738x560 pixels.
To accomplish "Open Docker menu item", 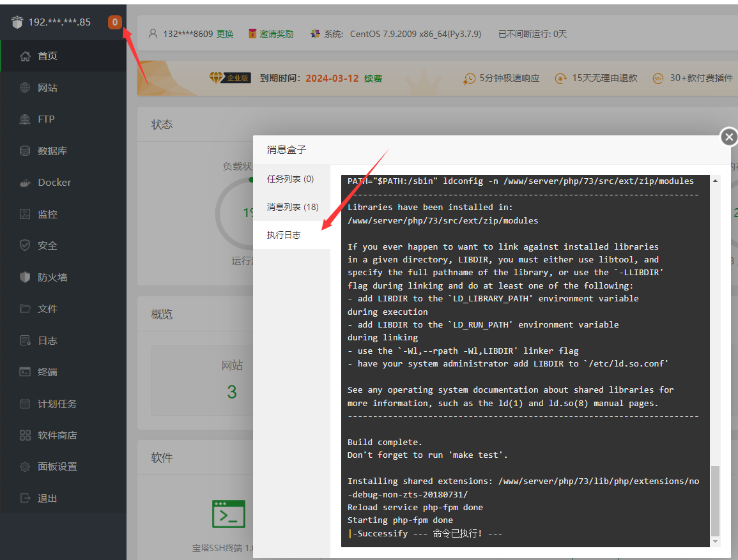I will pos(63,183).
